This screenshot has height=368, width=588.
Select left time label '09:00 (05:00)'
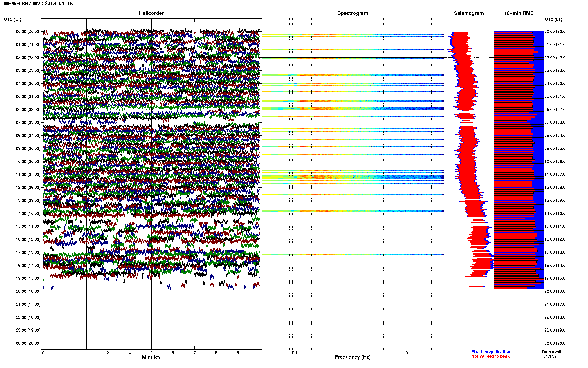[x=28, y=148]
